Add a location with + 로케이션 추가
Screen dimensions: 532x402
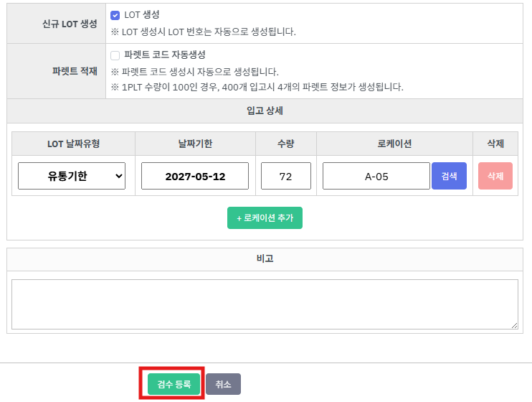265,218
